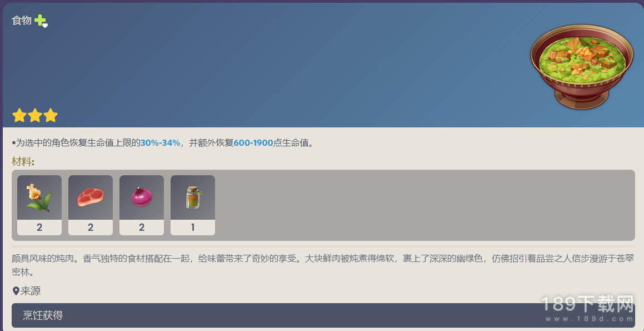Screen dimensions: 644x331
Task: Select the raw meat ingredient icon
Action: 91,198
